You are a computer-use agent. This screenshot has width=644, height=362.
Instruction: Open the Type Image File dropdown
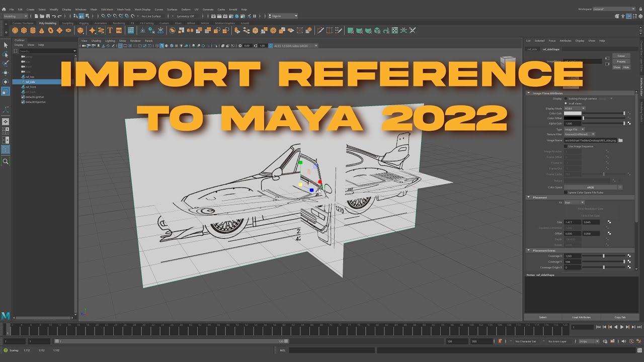[575, 129]
